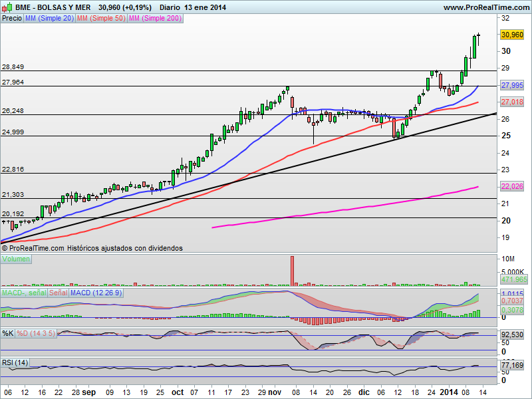Click the red MM50 value 27,018

tap(512, 102)
